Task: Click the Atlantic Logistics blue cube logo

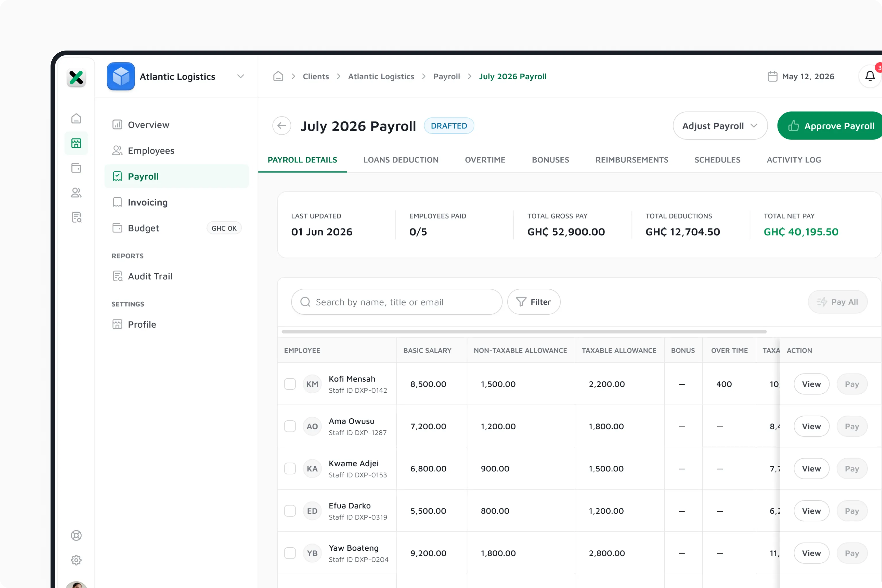Action: [121, 76]
